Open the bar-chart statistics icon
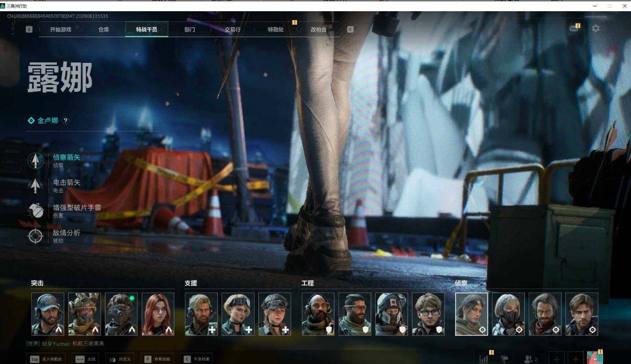Image resolution: width=631 pixels, height=364 pixels. point(484,359)
